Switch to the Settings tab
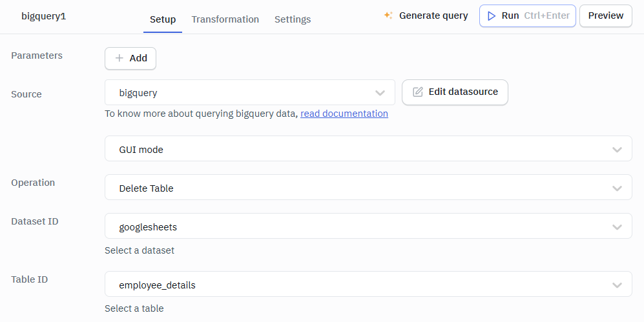644x322 pixels. tap(293, 19)
